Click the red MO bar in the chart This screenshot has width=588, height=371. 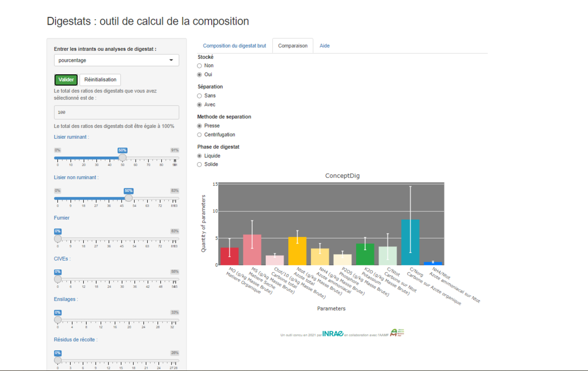point(230,256)
